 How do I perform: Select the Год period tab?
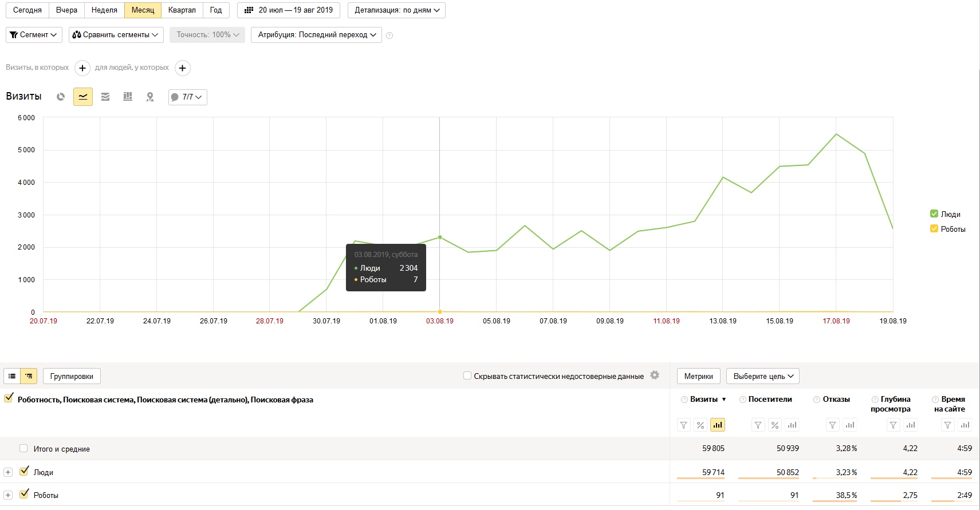point(216,10)
